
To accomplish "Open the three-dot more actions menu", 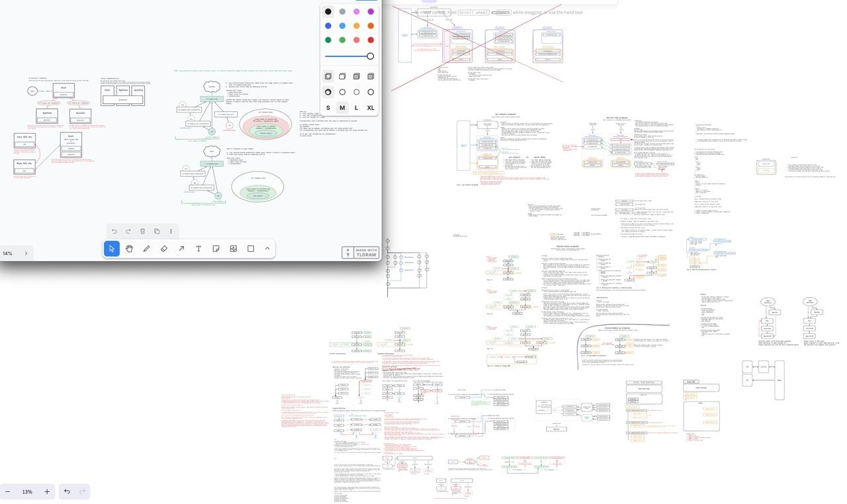I will coord(171,231).
